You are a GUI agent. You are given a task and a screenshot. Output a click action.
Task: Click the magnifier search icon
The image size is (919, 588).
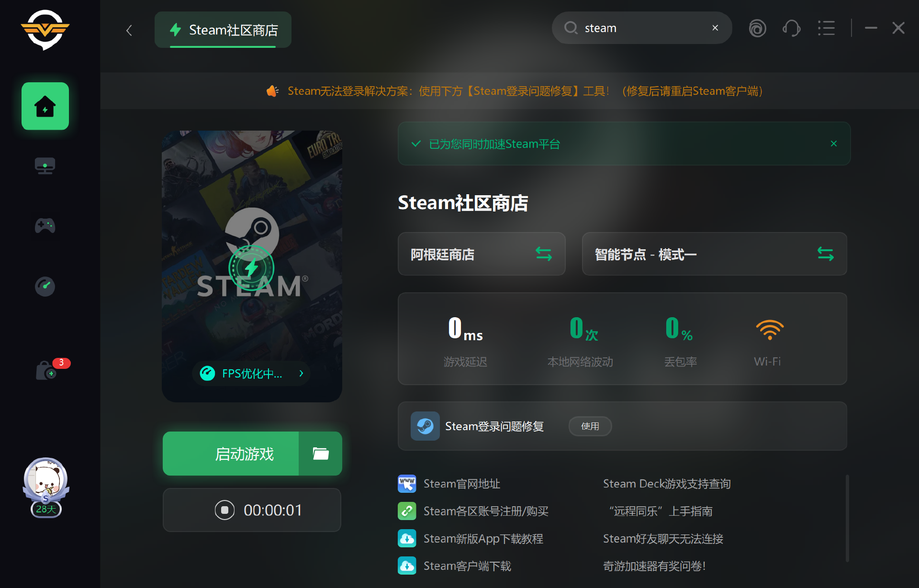tap(571, 28)
